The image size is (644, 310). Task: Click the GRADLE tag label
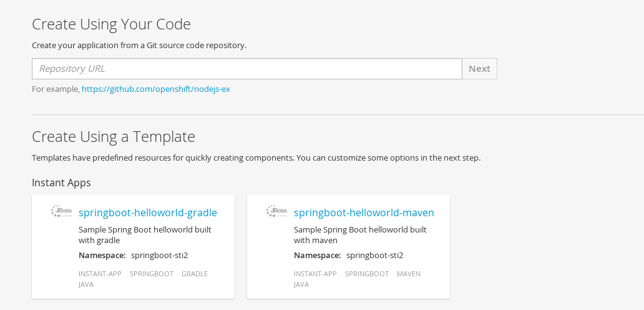195,274
